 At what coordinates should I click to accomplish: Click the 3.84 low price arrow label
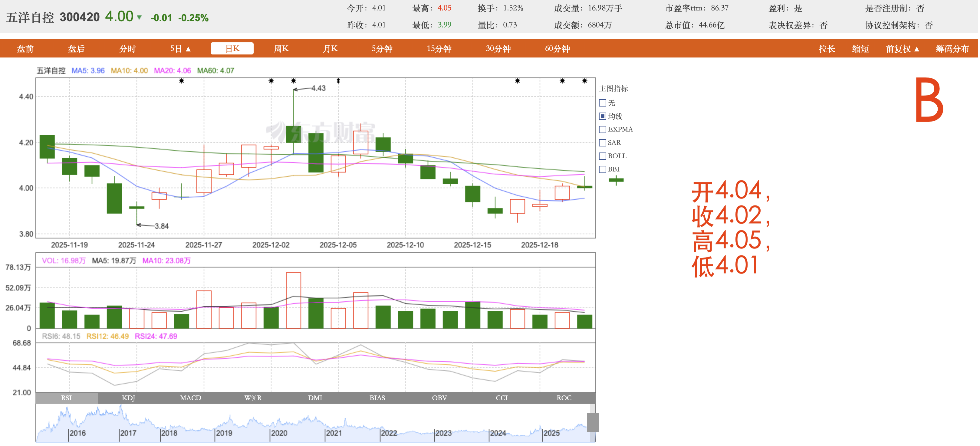pos(161,226)
